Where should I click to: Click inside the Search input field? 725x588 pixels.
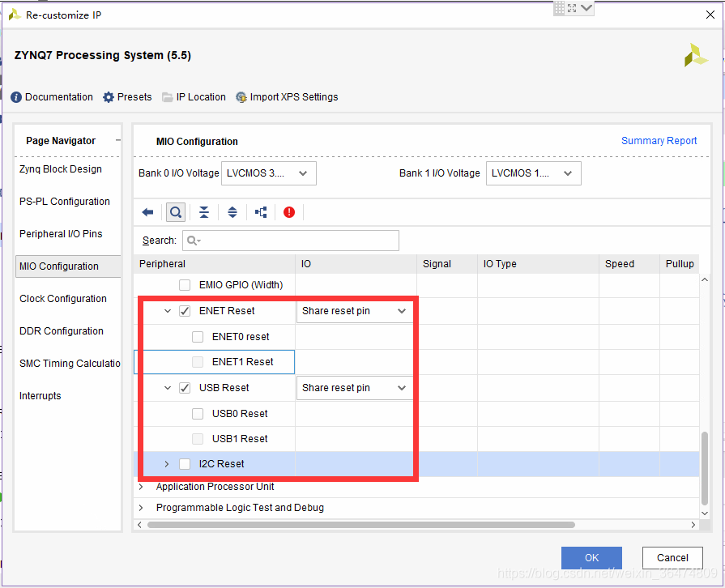[291, 241]
